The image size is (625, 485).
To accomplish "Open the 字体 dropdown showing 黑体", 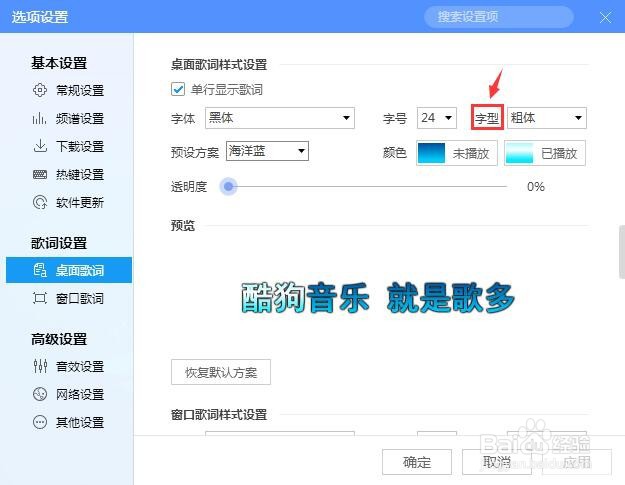I will (x=280, y=118).
